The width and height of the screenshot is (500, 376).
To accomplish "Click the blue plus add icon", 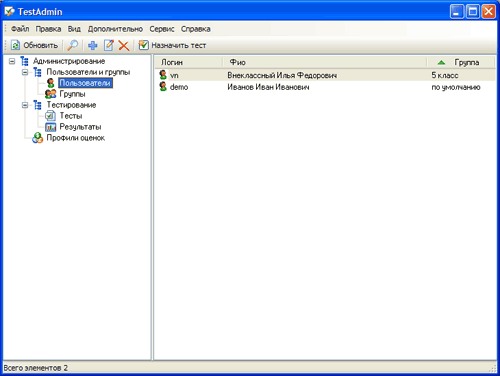I will [93, 45].
